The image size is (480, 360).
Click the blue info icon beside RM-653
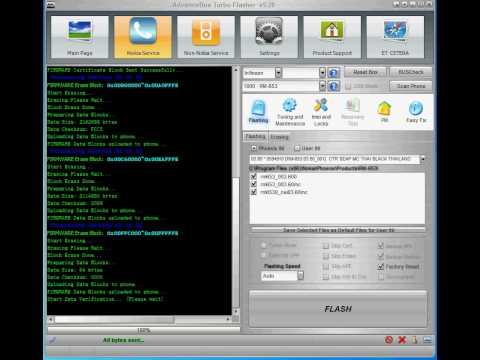click(333, 86)
